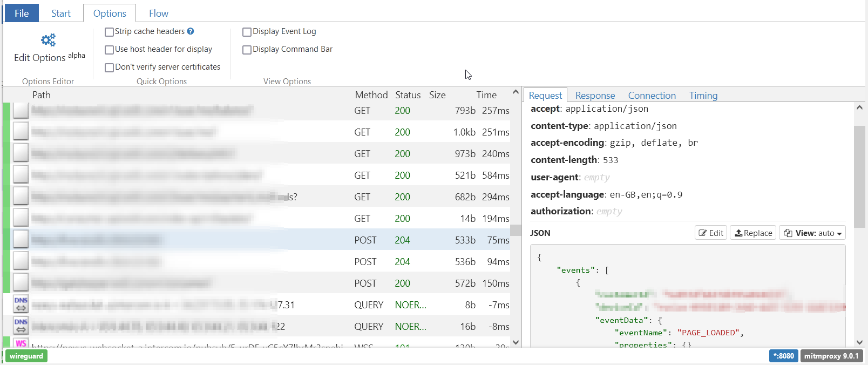Click the mitmproxy 9.0.1 version badge

coord(831,356)
